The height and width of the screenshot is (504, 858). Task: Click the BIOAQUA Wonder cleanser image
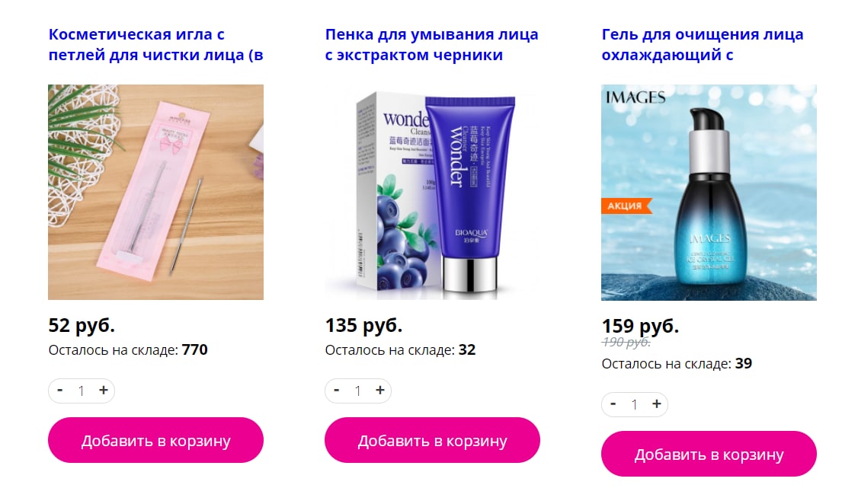click(432, 192)
